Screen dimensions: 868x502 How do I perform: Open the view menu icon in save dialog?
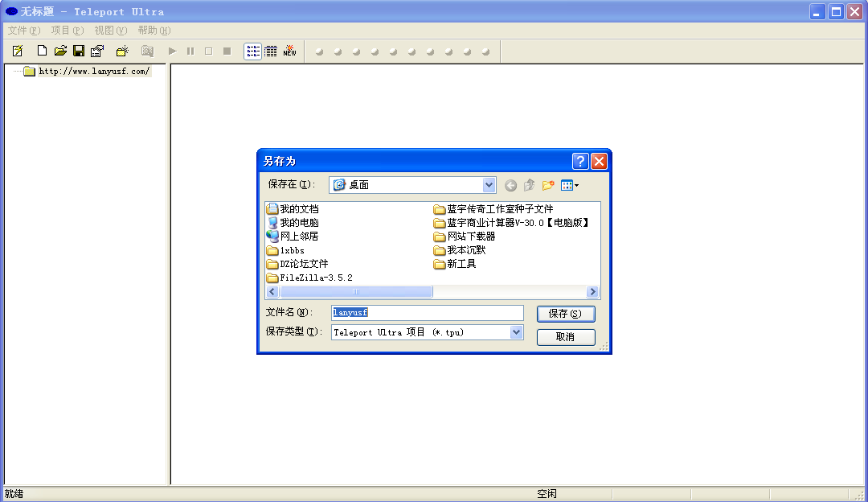coord(570,185)
